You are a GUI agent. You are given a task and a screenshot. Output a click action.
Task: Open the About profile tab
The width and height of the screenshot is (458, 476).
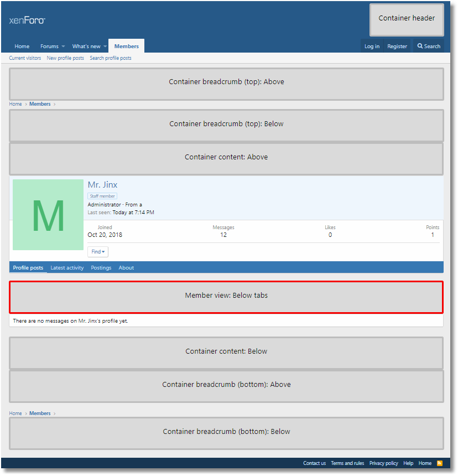[x=126, y=268]
